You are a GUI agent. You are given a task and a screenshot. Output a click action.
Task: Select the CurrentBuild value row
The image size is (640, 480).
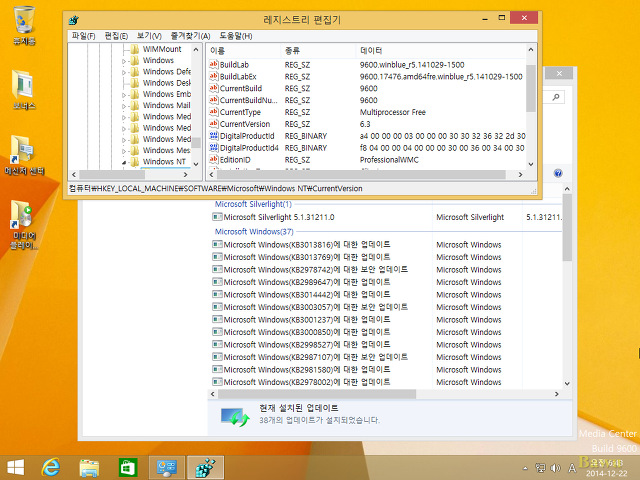click(x=366, y=89)
